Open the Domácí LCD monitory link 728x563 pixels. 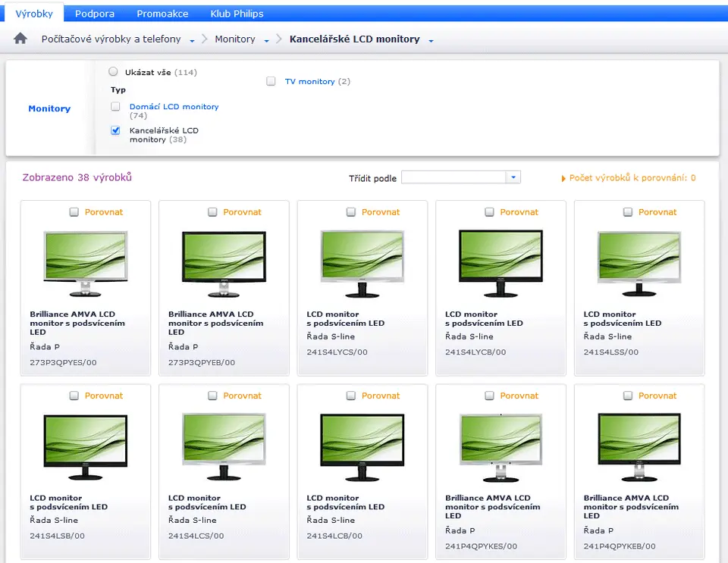point(174,107)
